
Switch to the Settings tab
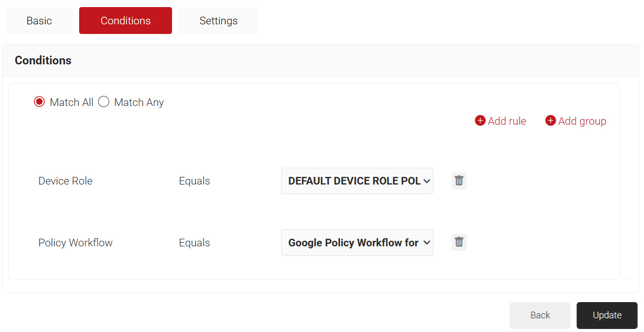coord(218,21)
